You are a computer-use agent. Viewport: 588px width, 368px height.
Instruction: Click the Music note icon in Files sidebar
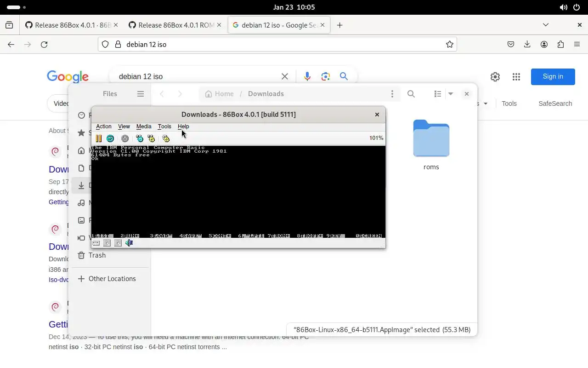click(81, 203)
